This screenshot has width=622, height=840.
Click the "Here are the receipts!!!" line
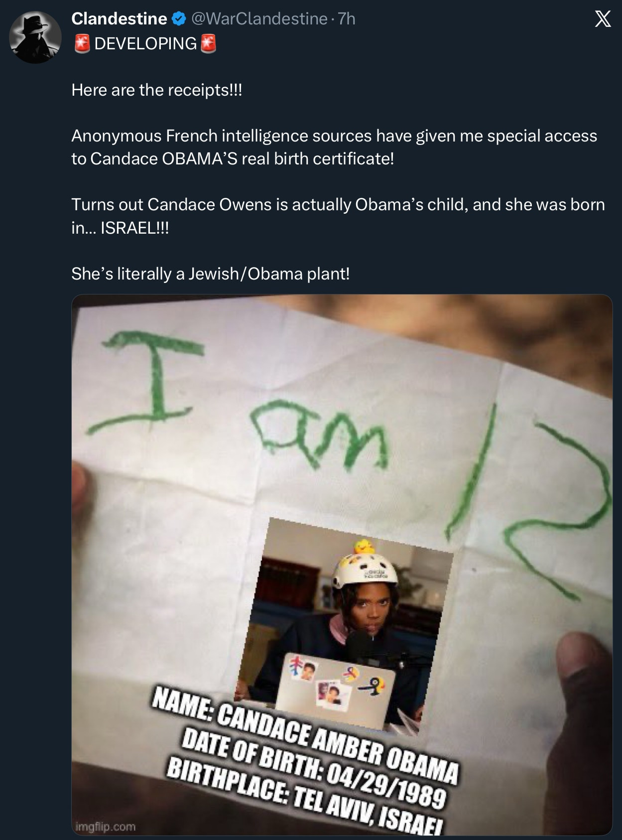coord(156,90)
